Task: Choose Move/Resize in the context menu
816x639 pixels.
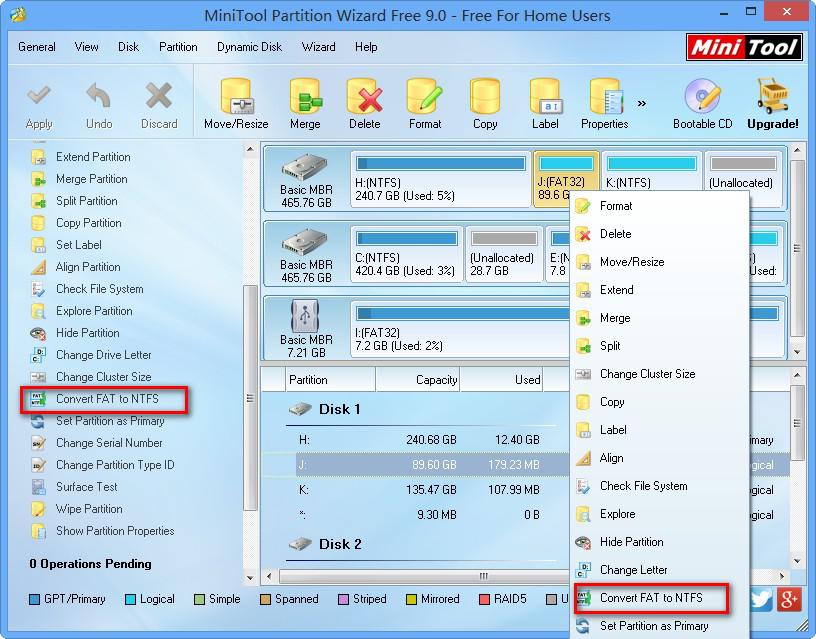Action: coord(659,262)
